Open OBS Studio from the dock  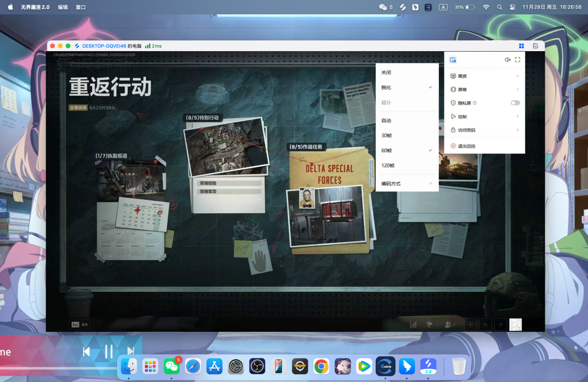(257, 366)
